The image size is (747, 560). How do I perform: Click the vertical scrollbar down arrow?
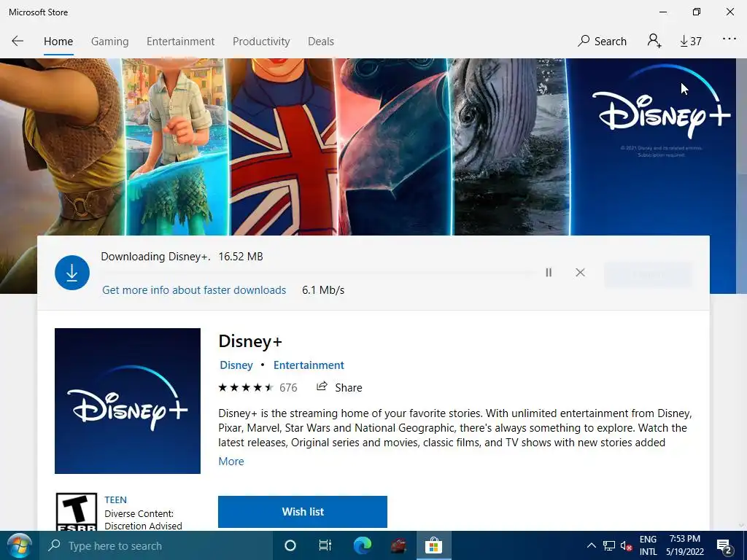pos(741,525)
